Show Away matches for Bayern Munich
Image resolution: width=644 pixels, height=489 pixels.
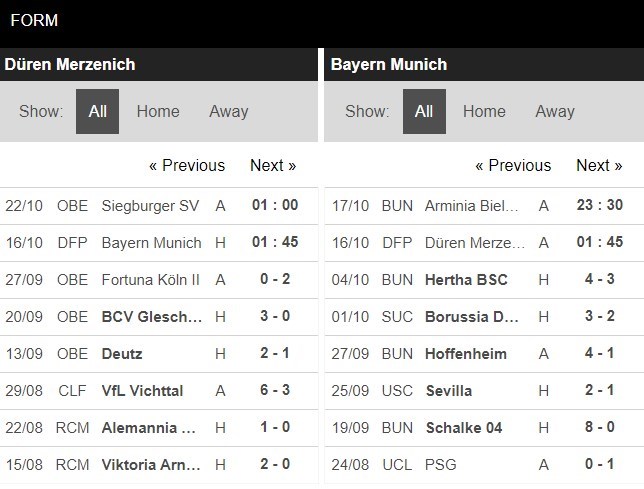555,111
